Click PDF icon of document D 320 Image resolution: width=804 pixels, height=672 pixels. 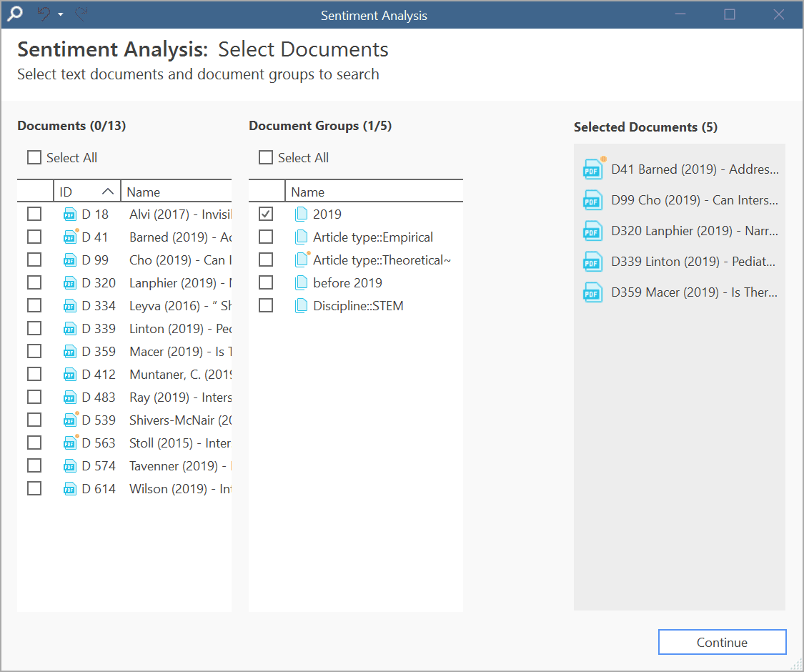70,283
